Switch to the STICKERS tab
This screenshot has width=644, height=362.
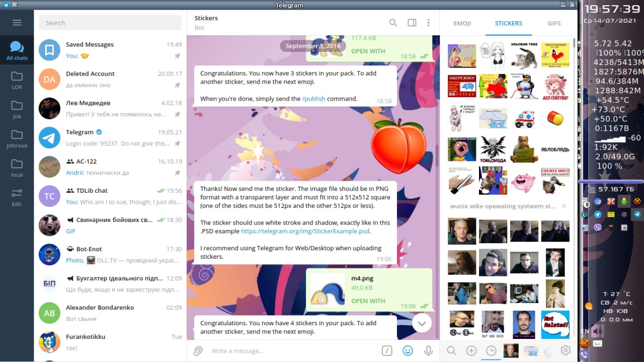point(509,23)
